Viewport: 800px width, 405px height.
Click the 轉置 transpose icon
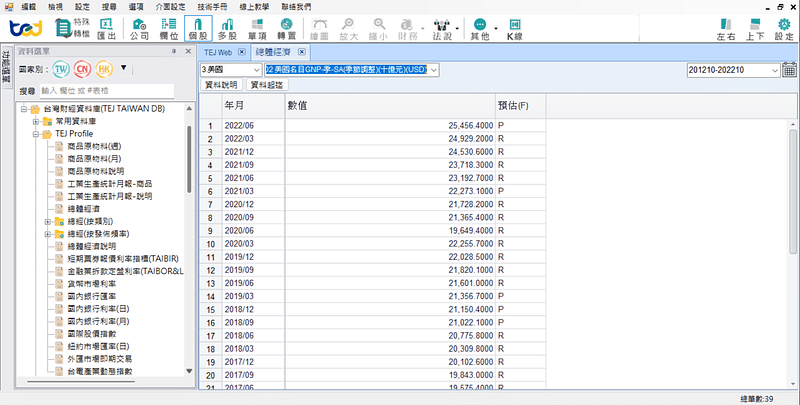286,31
